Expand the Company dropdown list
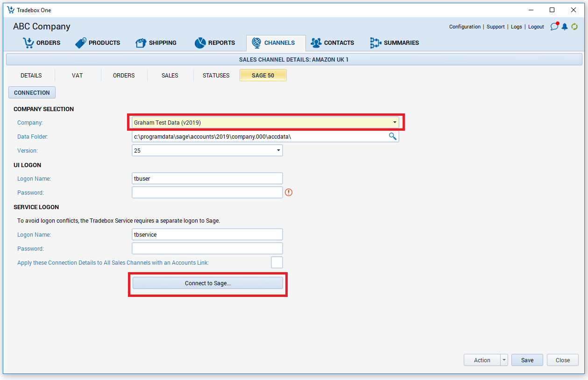 point(395,122)
